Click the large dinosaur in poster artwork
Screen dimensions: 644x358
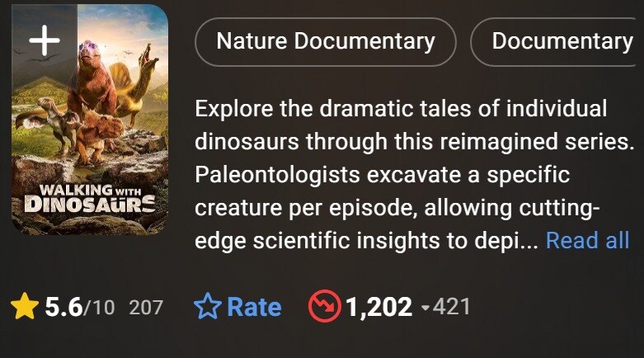point(92,78)
